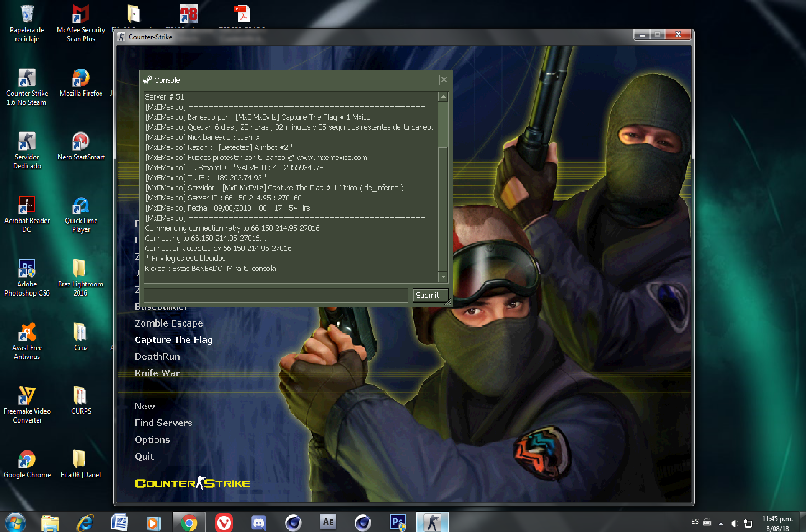The image size is (806, 532).
Task: Open After Effects taskbar icon
Action: [328, 522]
